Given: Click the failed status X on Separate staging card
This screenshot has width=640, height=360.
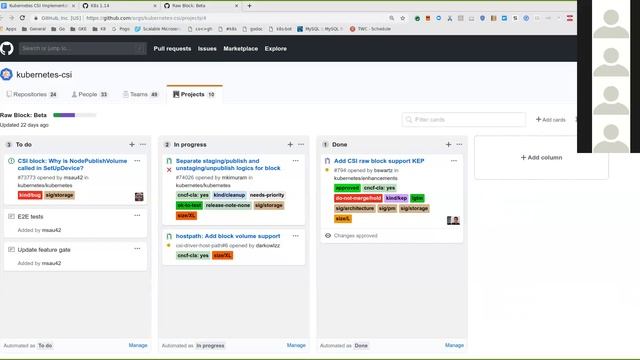Looking at the screenshot, I should point(169,170).
